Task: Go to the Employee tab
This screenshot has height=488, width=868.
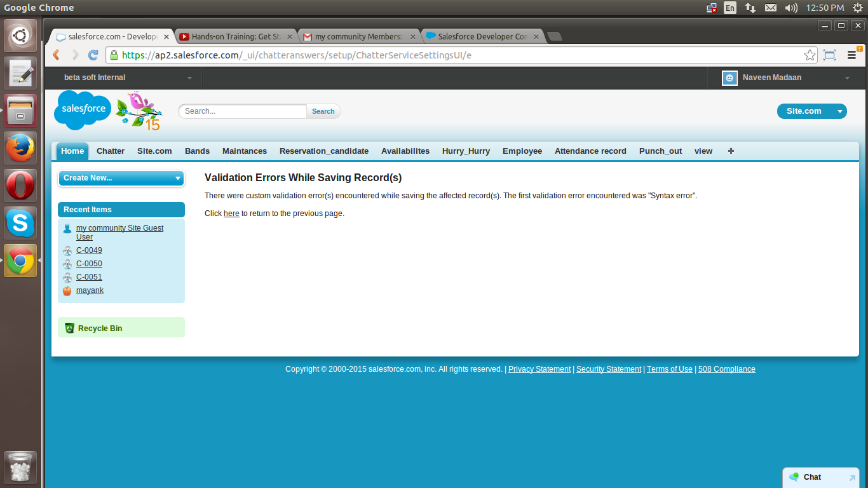Action: [x=522, y=151]
